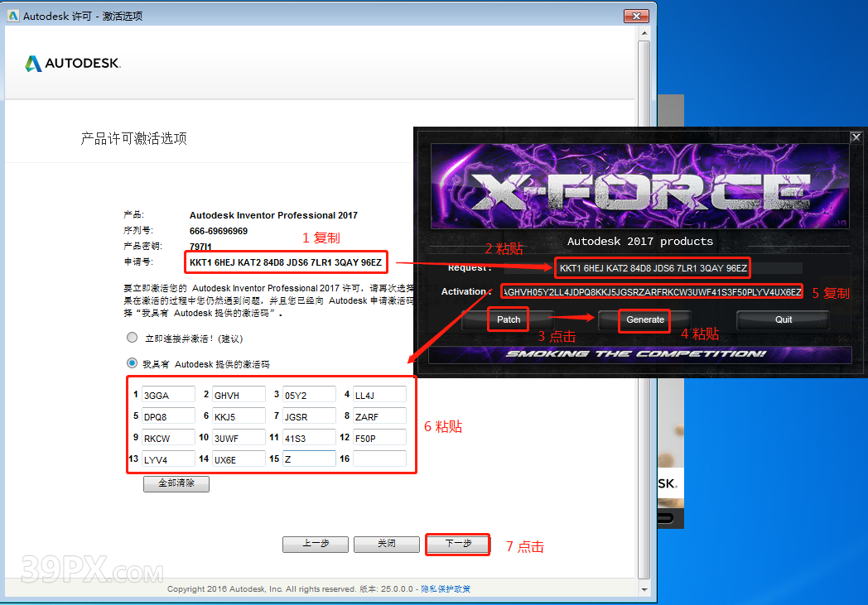
Task: Close the X-Force keygen window
Action: [856, 137]
